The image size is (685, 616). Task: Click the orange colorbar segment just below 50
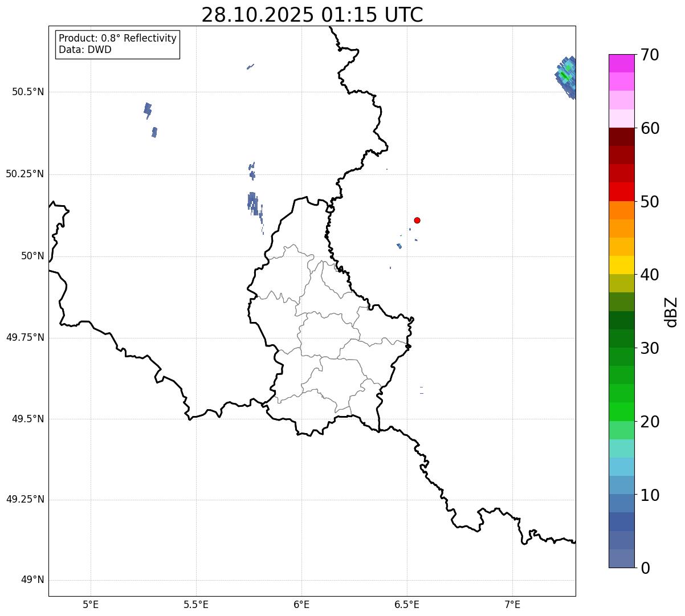(x=621, y=210)
